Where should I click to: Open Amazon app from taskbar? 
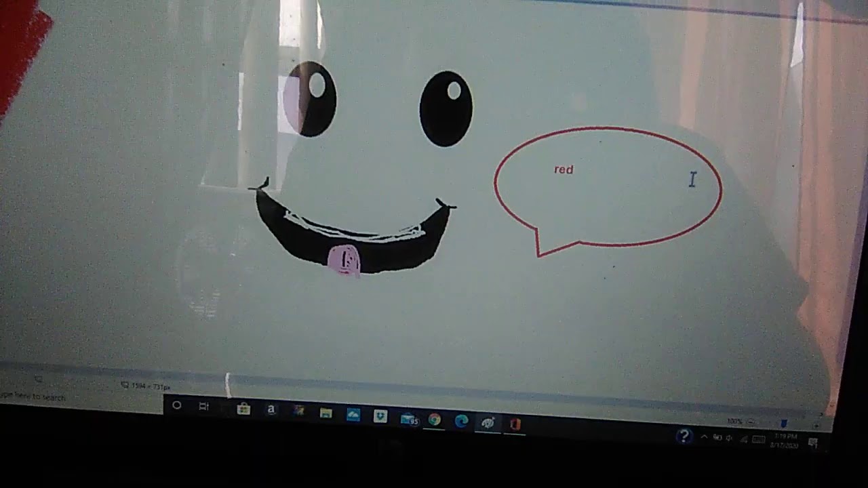click(271, 409)
